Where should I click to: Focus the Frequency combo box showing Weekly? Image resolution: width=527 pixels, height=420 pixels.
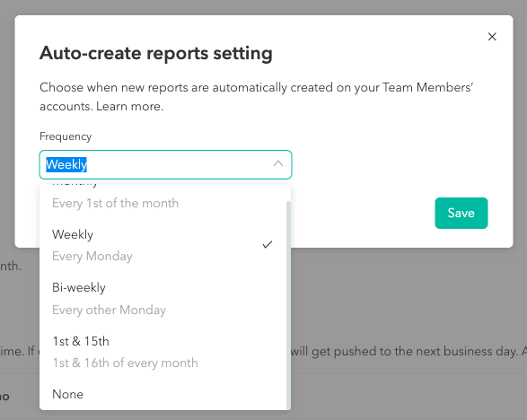tap(165, 164)
